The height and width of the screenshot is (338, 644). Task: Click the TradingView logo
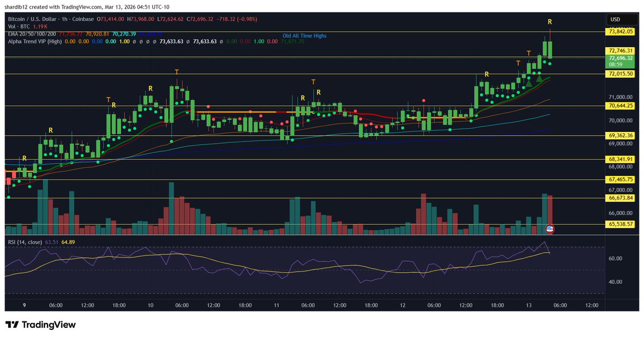coord(41,325)
